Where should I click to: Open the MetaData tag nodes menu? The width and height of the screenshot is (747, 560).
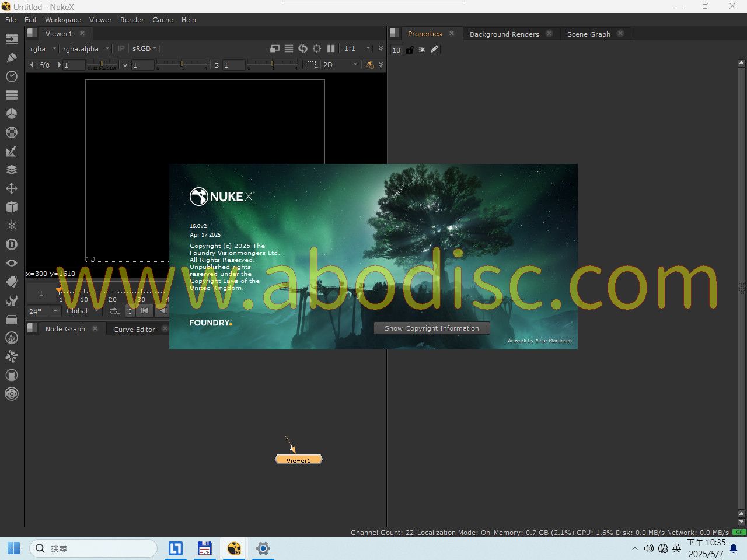12,282
